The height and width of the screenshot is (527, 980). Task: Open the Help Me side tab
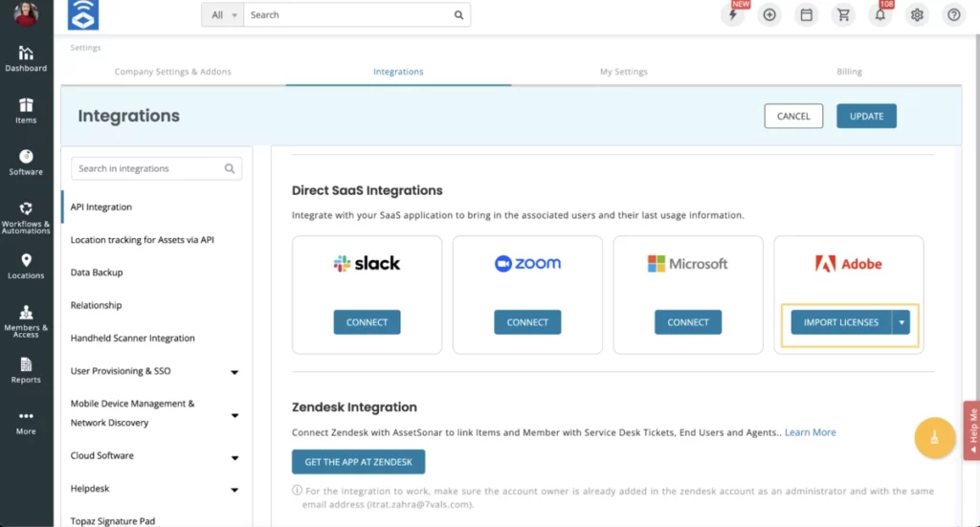[972, 430]
